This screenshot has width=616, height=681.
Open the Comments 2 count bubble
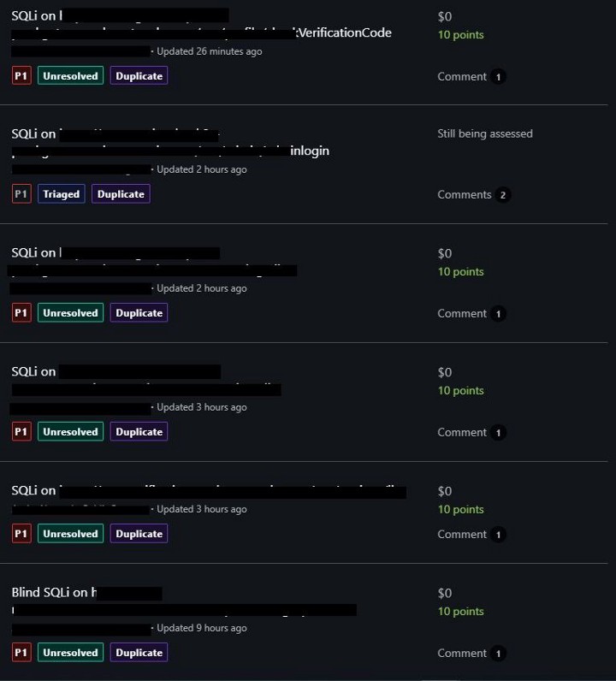coord(502,195)
